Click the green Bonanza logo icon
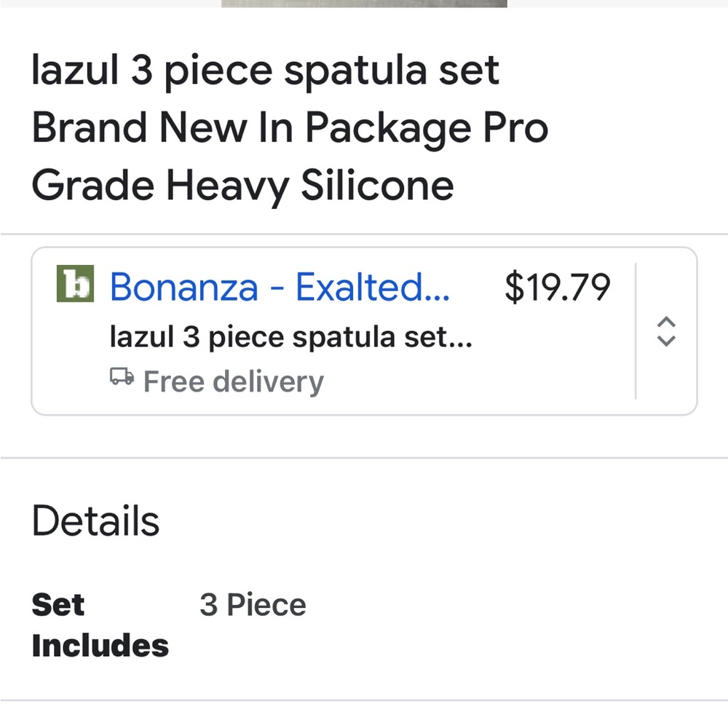 point(76,285)
